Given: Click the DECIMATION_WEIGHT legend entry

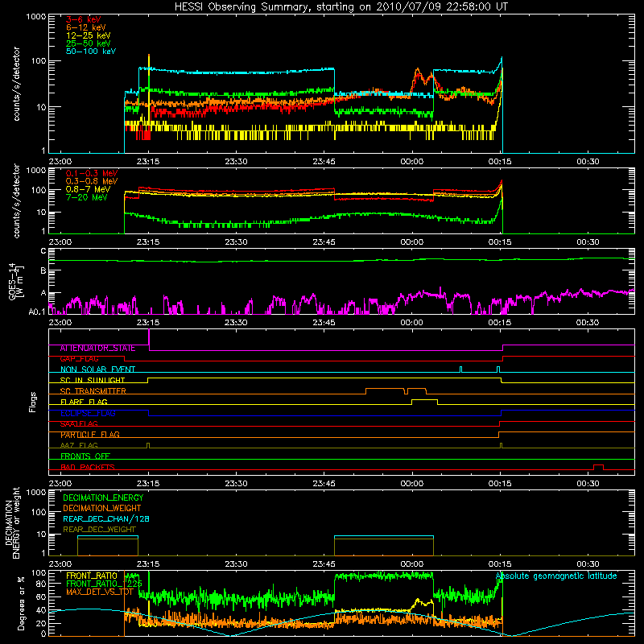Looking at the screenshot, I should 102,508.
